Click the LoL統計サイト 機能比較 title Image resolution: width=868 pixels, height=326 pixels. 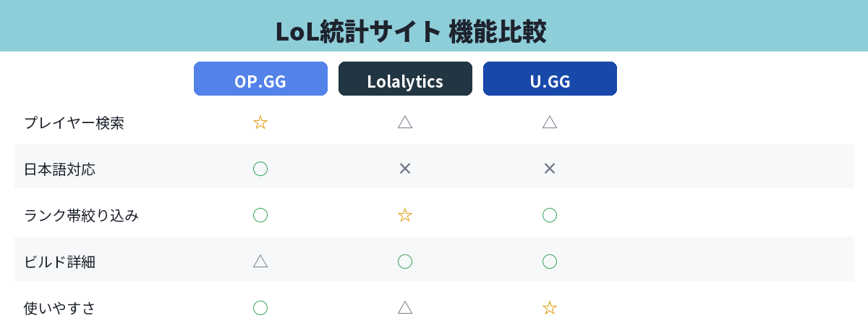pyautogui.click(x=410, y=32)
